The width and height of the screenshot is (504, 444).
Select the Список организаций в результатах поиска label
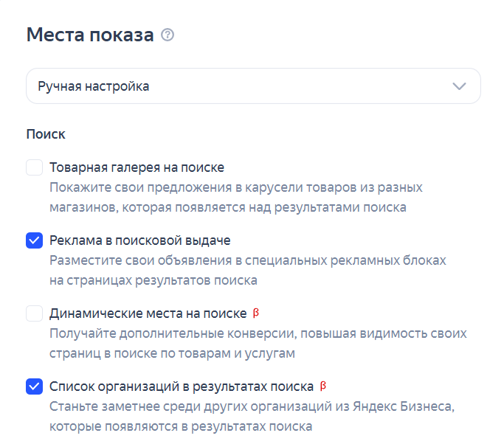182,386
